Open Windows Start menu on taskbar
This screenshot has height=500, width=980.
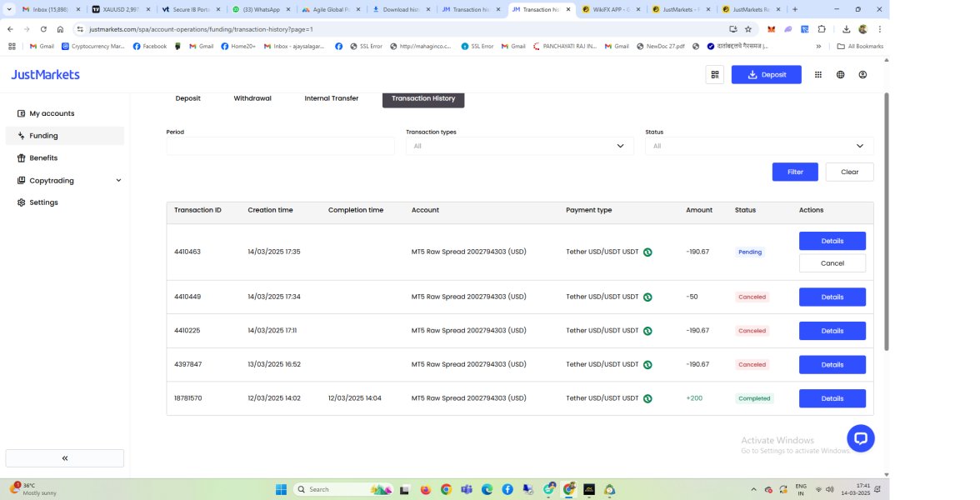click(x=280, y=489)
